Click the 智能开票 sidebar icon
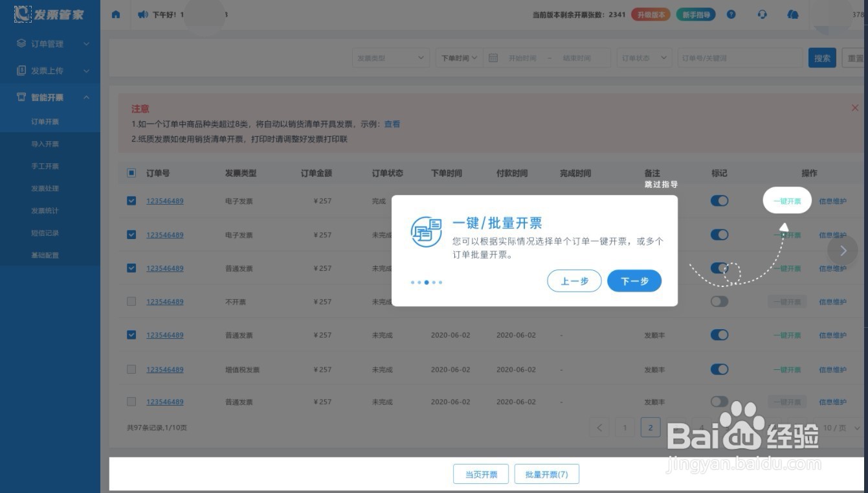 pyautogui.click(x=21, y=97)
